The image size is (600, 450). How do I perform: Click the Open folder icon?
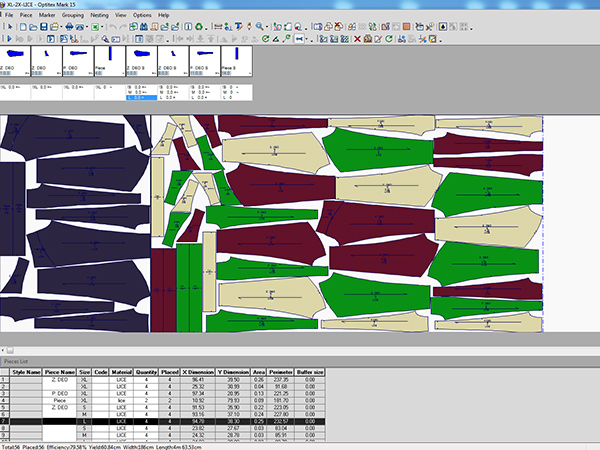click(33, 27)
